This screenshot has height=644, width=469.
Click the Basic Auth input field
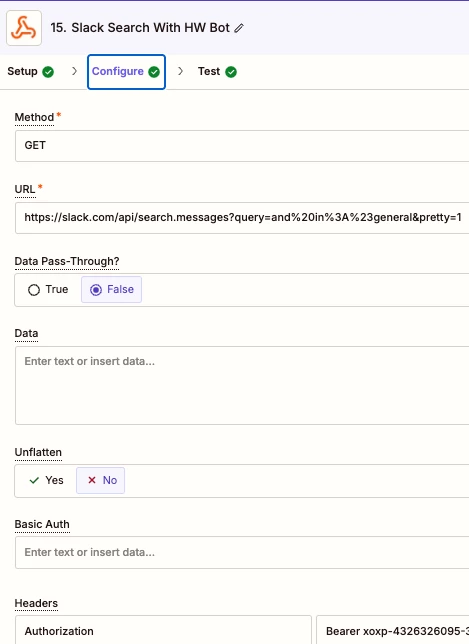[x=242, y=552]
